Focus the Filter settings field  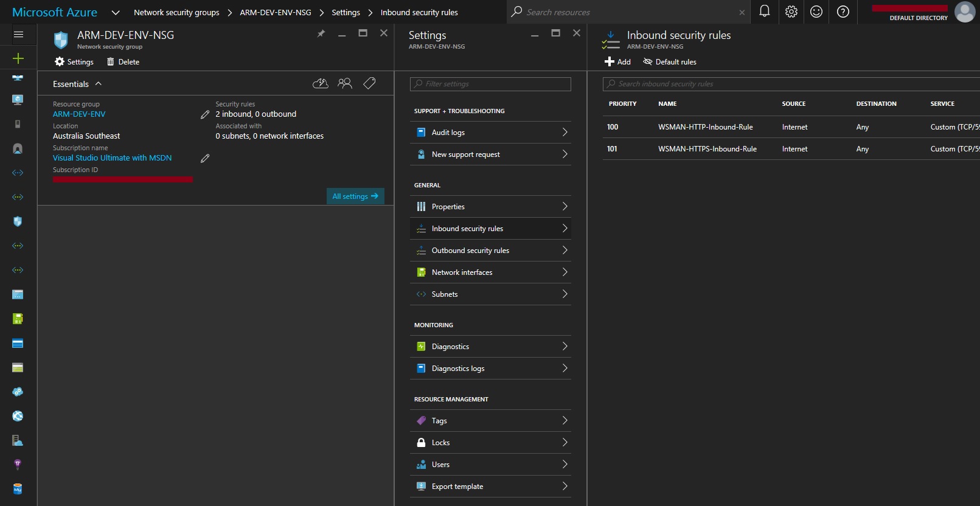tap(490, 84)
